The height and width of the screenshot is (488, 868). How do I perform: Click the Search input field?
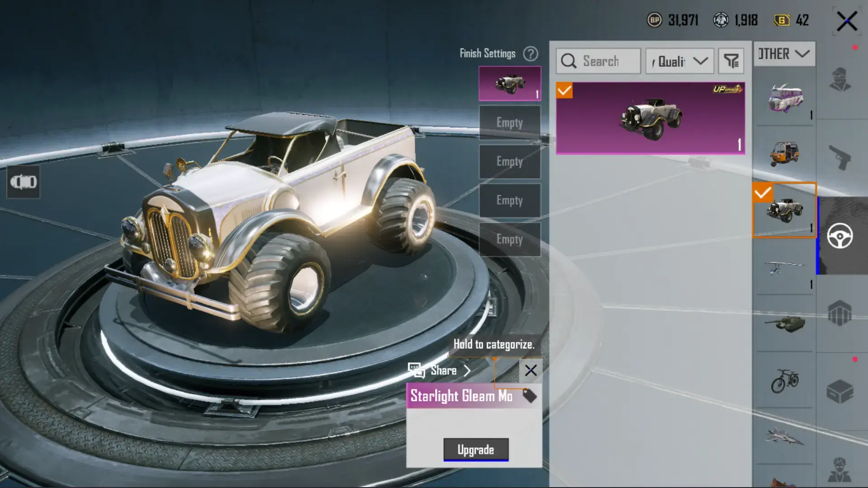(599, 61)
